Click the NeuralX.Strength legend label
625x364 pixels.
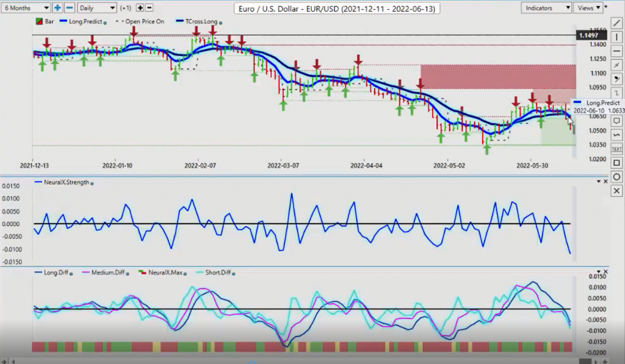pyautogui.click(x=67, y=182)
